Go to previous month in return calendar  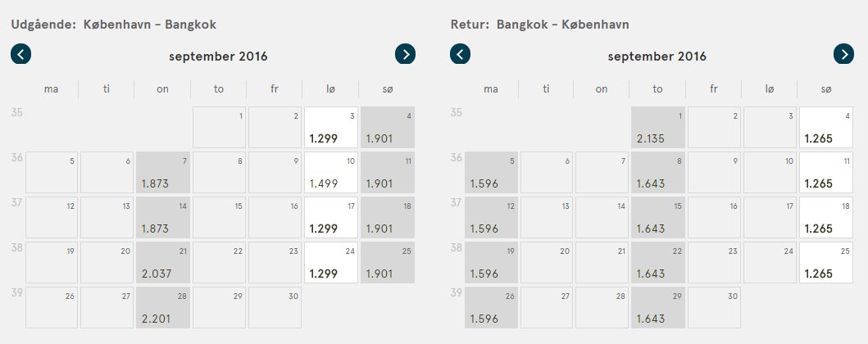pyautogui.click(x=461, y=55)
